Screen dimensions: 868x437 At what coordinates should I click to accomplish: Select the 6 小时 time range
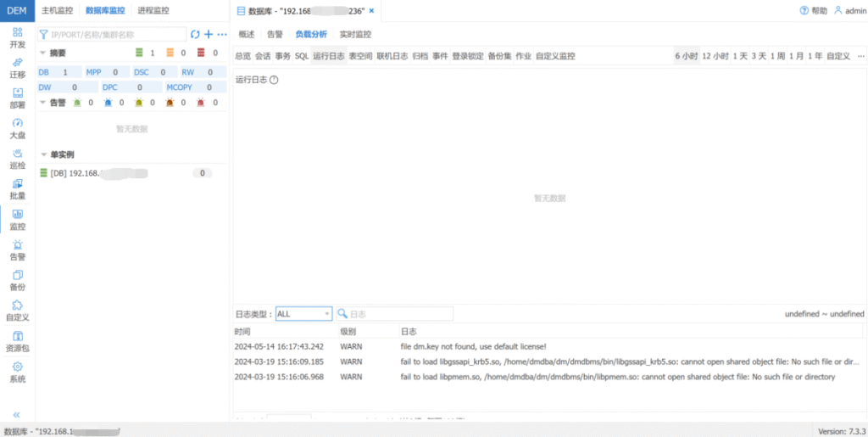click(x=686, y=56)
